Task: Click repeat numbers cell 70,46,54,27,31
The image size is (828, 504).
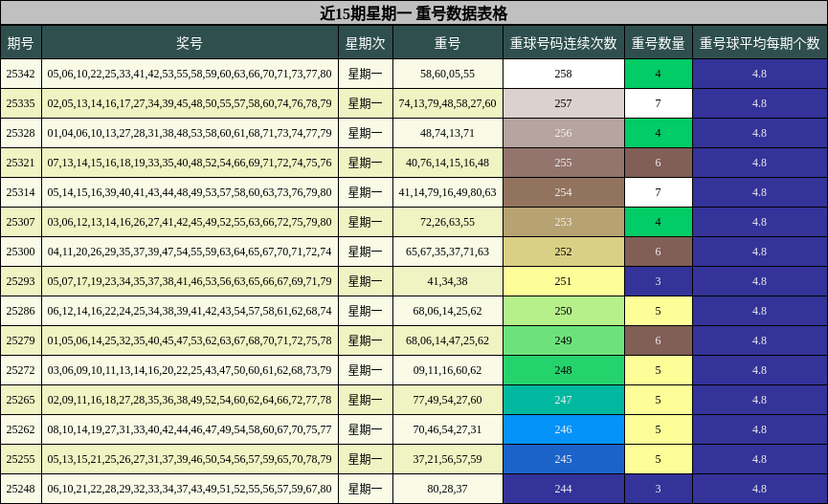Action: 448,429
